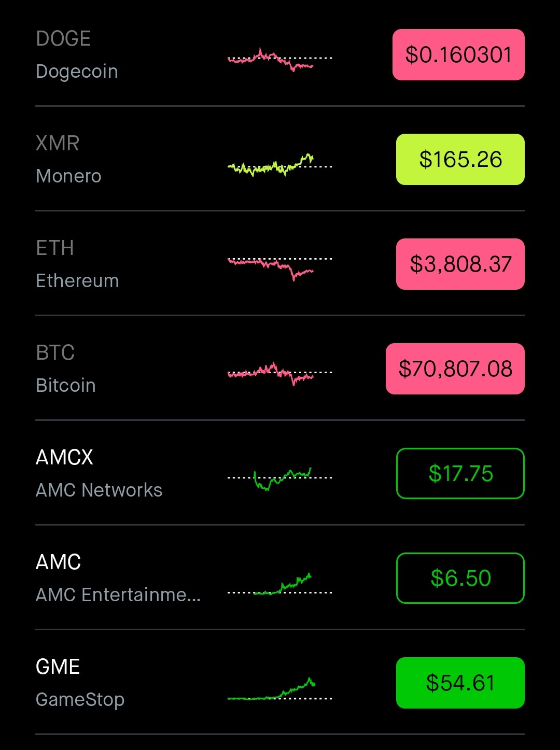Tap the AMC $6.50 price button
560x750 pixels.
[460, 578]
